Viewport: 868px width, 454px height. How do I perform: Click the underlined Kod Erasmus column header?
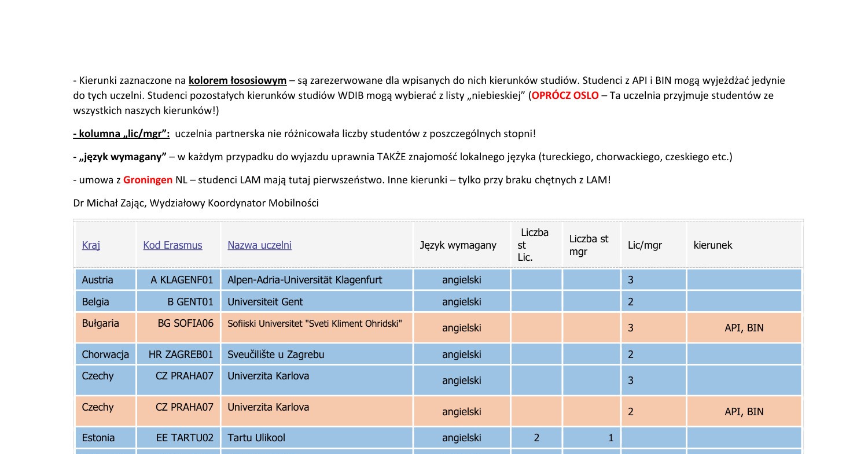[x=172, y=245]
